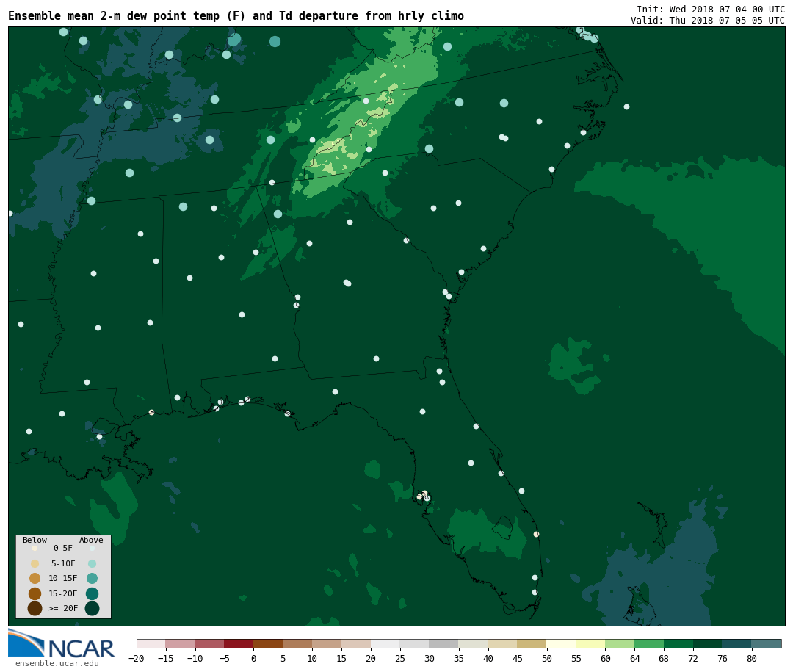793x672 pixels.
Task: Click the slate colorbar segment above 80
Action: tap(766, 644)
